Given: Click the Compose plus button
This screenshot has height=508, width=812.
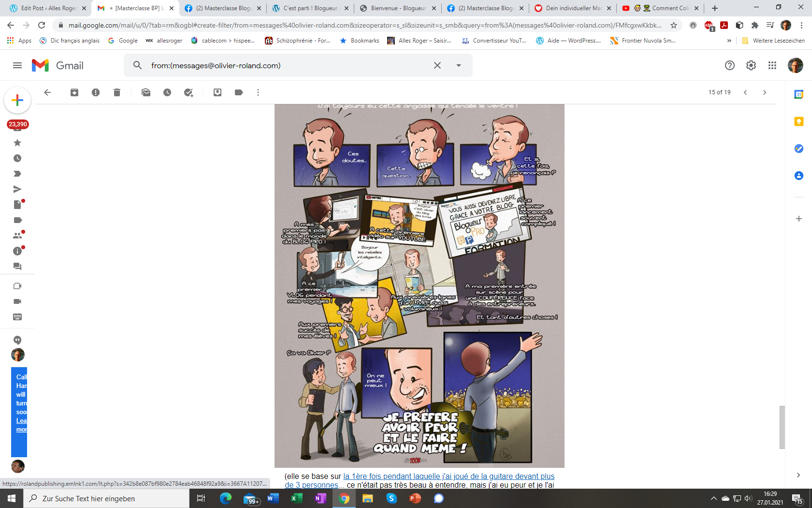Looking at the screenshot, I should tap(17, 100).
